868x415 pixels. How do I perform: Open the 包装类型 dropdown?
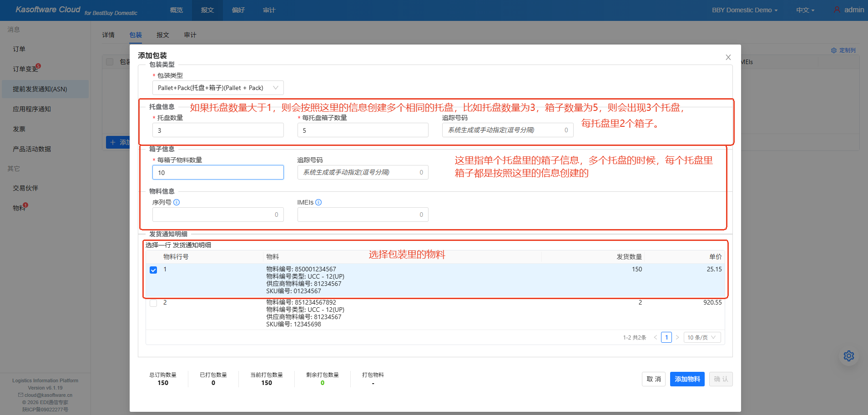tap(217, 87)
